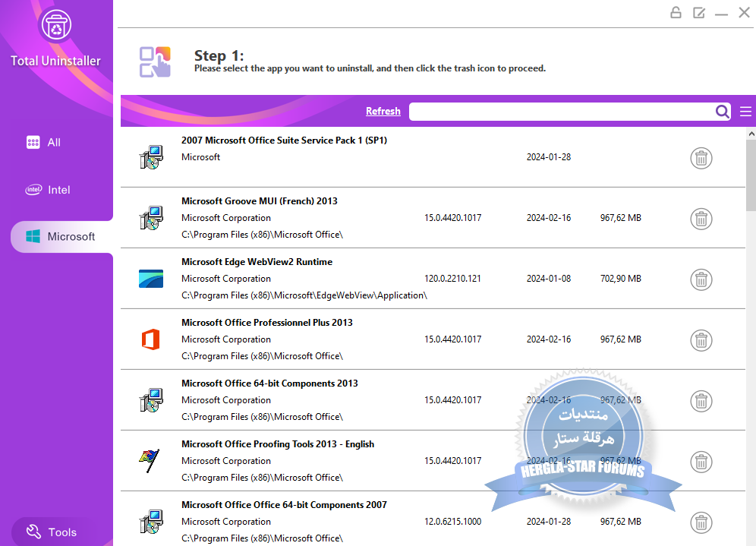This screenshot has height=546, width=756.
Task: Select 2007 Microsoft Office Suite Service Pack 1 title
Action: [284, 140]
